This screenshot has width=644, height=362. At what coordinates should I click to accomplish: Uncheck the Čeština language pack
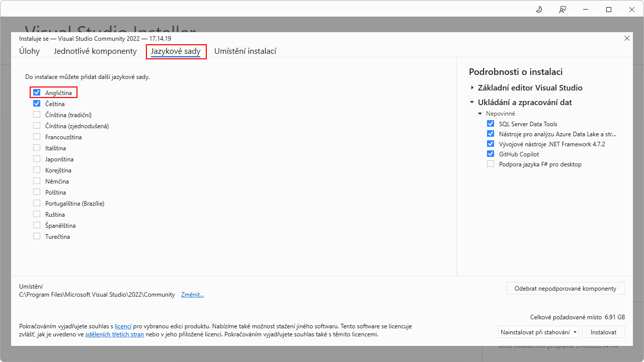(37, 104)
